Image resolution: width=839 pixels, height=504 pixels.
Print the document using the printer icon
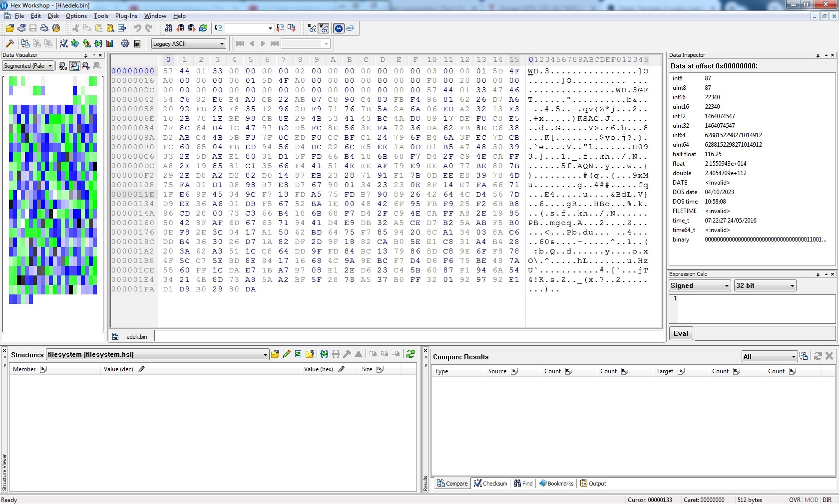point(44,28)
